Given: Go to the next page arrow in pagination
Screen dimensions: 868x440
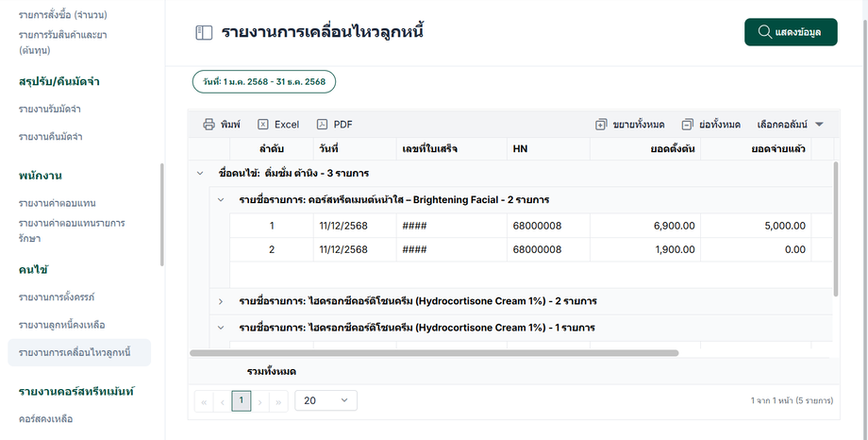Looking at the screenshot, I should [x=259, y=401].
